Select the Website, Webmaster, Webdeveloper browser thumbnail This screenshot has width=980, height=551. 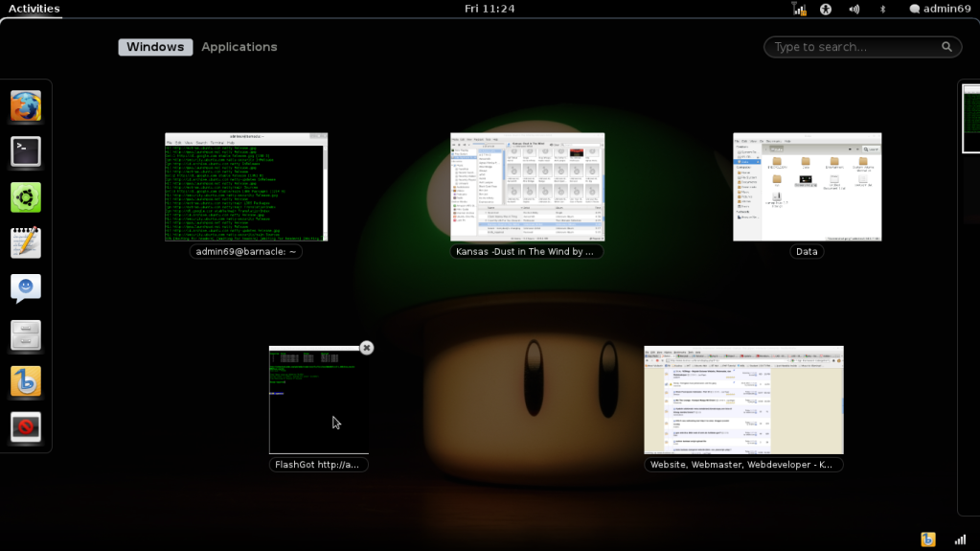tap(743, 401)
